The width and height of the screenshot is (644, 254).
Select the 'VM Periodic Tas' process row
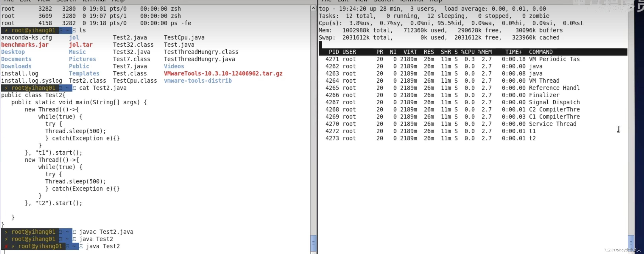[453, 59]
